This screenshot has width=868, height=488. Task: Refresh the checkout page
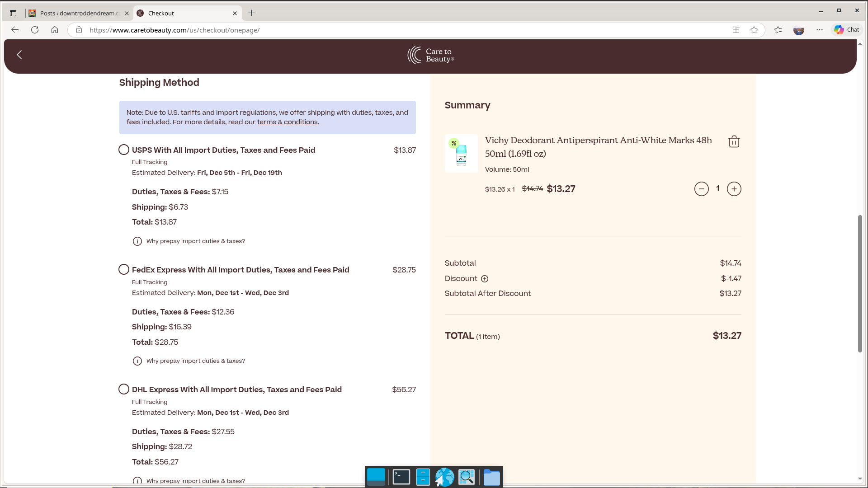click(35, 30)
